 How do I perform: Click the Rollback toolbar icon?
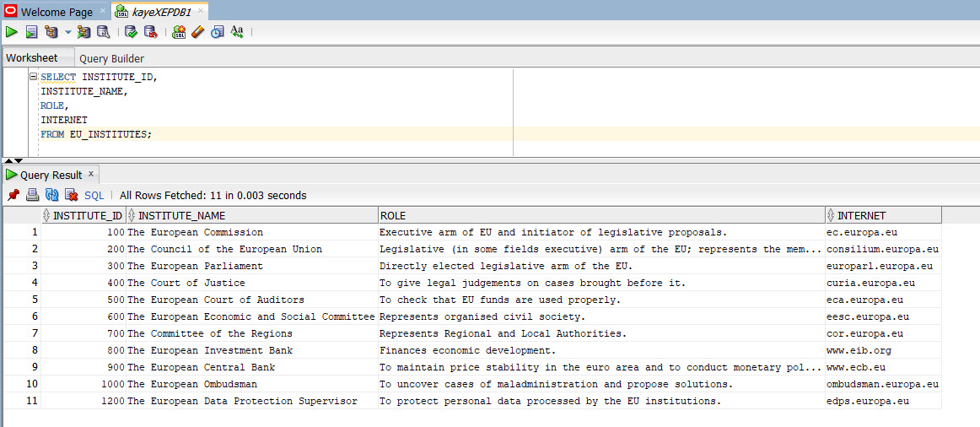tap(150, 31)
